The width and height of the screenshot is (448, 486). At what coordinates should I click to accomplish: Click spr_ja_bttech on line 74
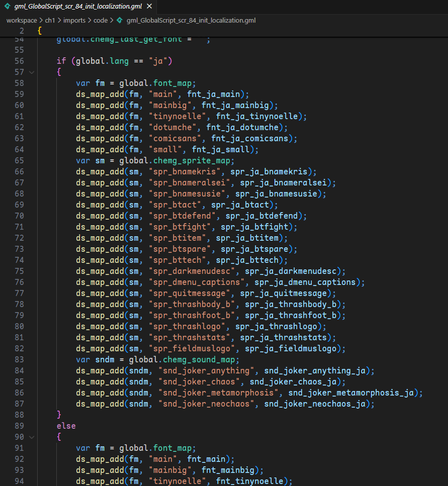pyautogui.click(x=247, y=260)
